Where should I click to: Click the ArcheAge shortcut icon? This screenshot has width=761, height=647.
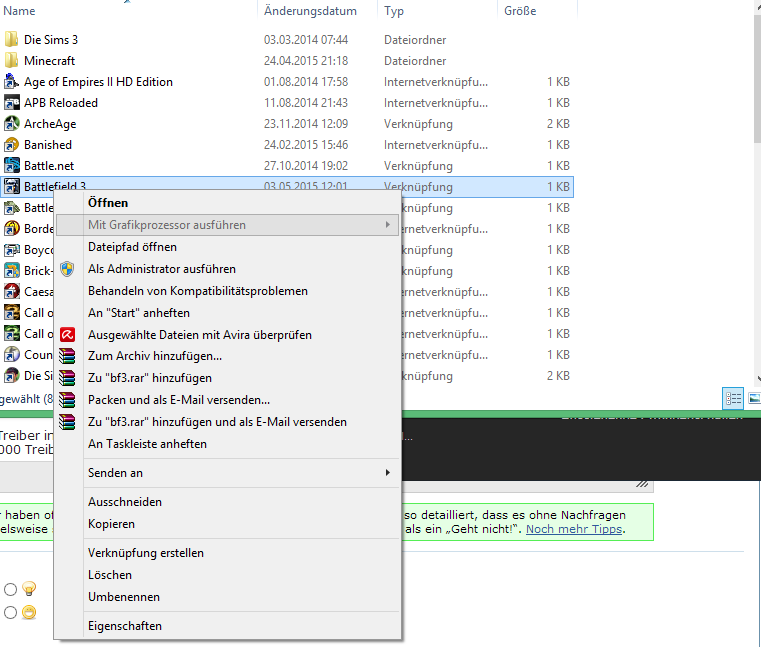click(12, 124)
